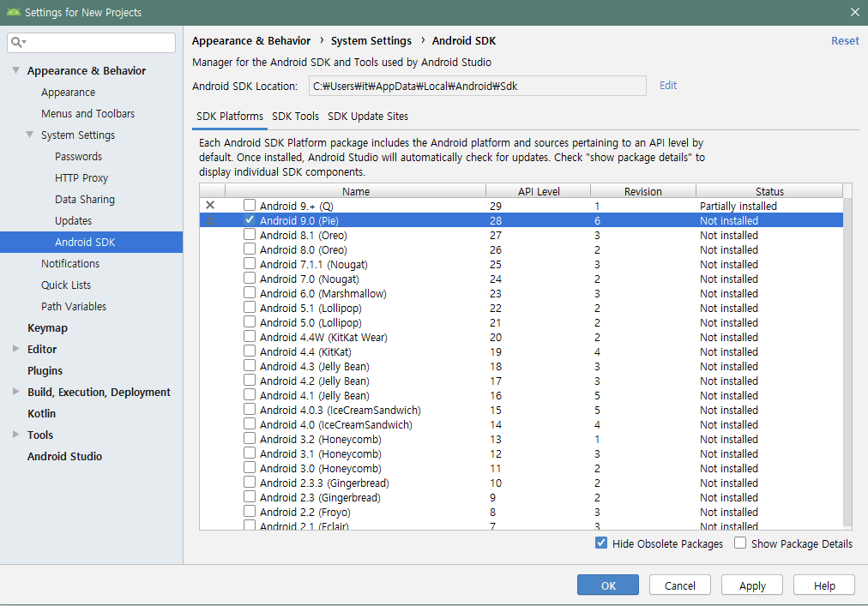Select the Android 3.2 (Honeycomb) row
868x606 pixels.
[x=521, y=439]
